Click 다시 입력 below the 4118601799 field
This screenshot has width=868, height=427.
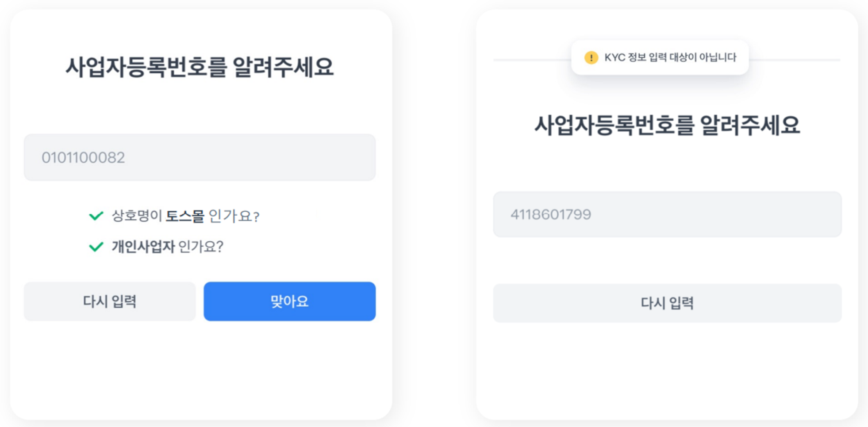(x=667, y=303)
